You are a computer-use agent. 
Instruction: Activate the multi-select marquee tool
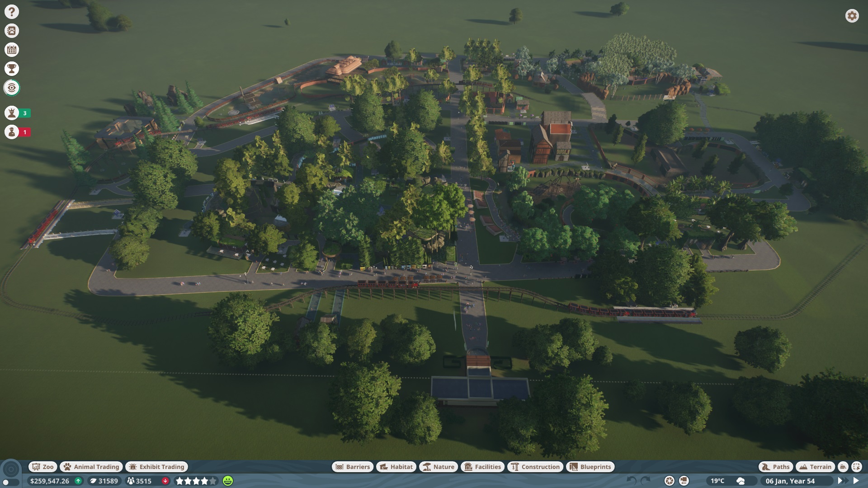pos(856,467)
